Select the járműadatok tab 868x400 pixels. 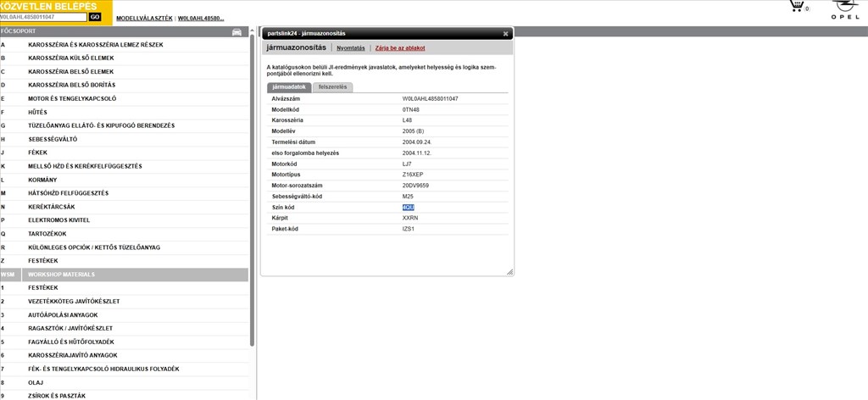(x=289, y=87)
